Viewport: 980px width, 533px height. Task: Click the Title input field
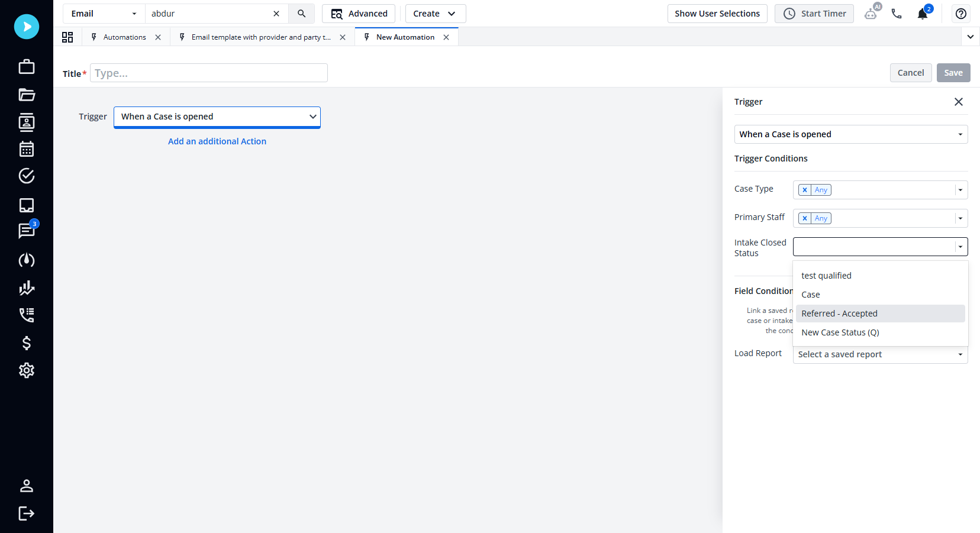(209, 73)
